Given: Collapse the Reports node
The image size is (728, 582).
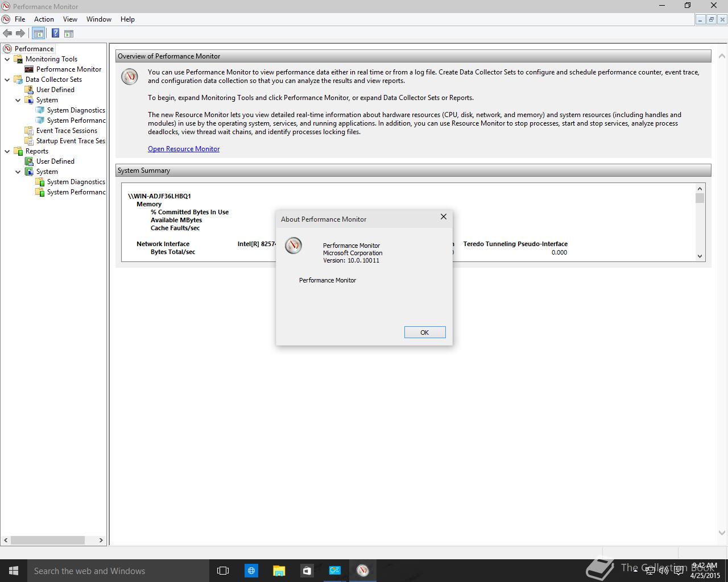Looking at the screenshot, I should tap(7, 151).
